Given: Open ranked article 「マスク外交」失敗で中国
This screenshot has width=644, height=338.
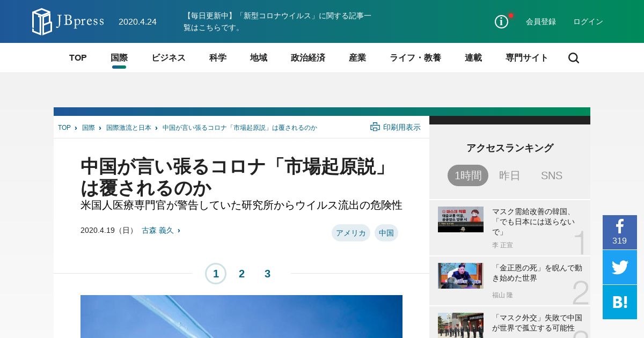Looking at the screenshot, I should pyautogui.click(x=537, y=322).
